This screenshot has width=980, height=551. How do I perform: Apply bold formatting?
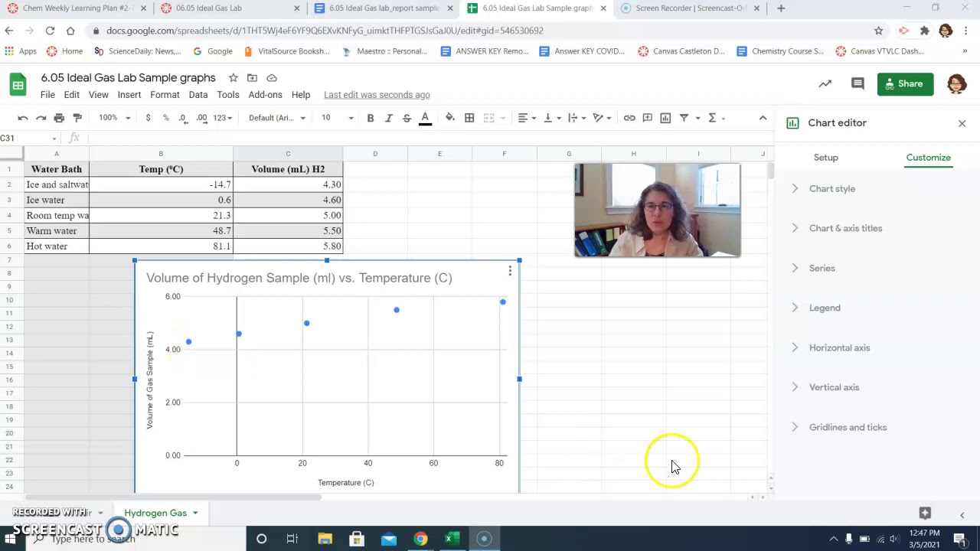(371, 118)
